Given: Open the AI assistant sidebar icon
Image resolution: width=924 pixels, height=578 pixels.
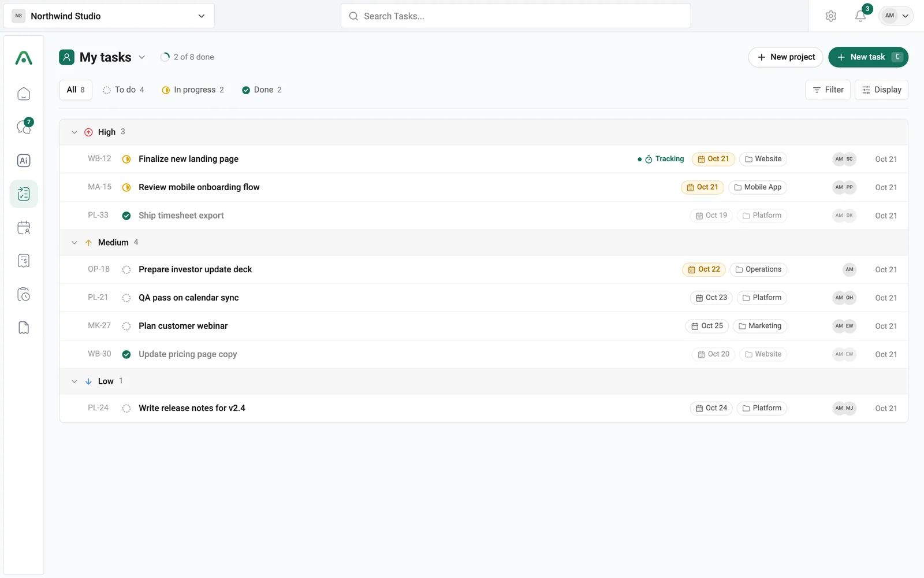Looking at the screenshot, I should pyautogui.click(x=24, y=161).
